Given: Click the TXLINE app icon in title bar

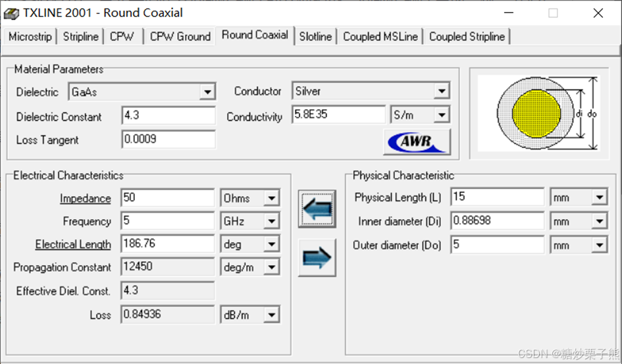Looking at the screenshot, I should 11,13.
